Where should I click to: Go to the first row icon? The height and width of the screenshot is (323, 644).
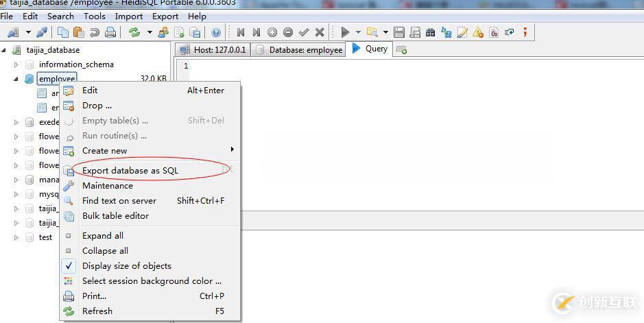pyautogui.click(x=241, y=32)
